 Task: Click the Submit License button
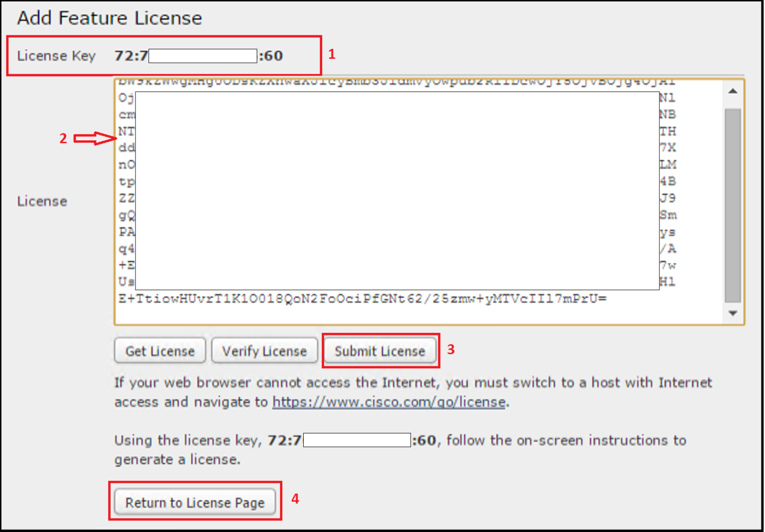point(381,351)
